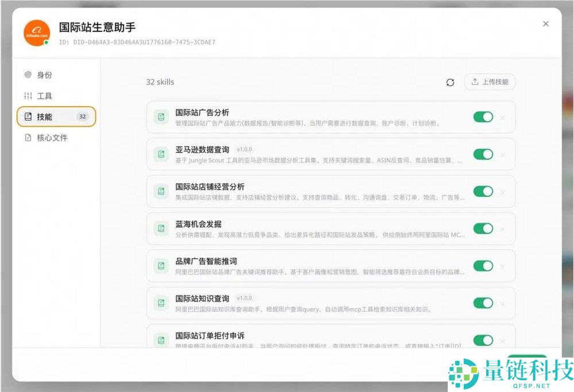The height and width of the screenshot is (392, 574).
Task: Click the skill icon next to 蓝海机会发掘
Action: [161, 228]
